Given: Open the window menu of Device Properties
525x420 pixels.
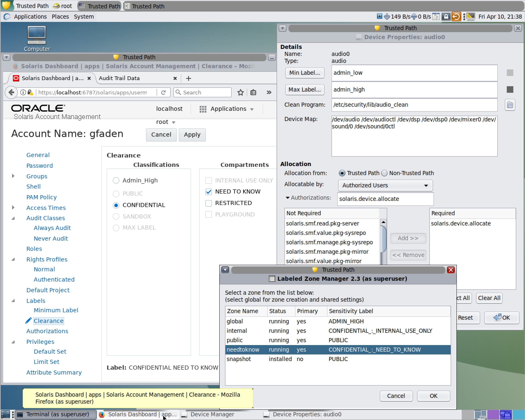Looking at the screenshot, I should [x=283, y=28].
